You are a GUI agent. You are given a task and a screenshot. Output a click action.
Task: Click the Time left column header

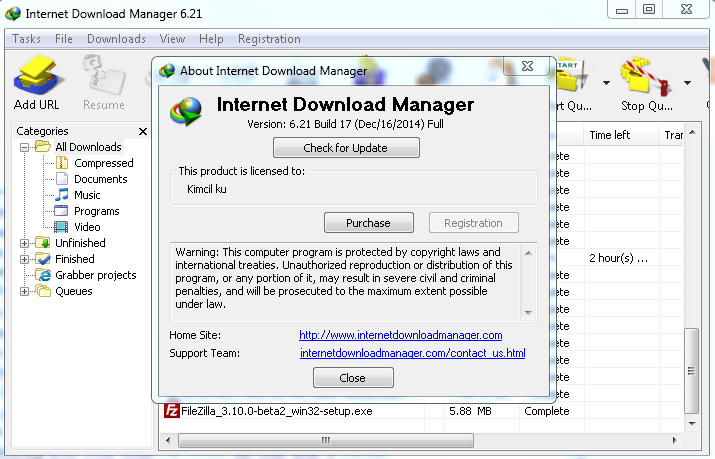pyautogui.click(x=621, y=135)
